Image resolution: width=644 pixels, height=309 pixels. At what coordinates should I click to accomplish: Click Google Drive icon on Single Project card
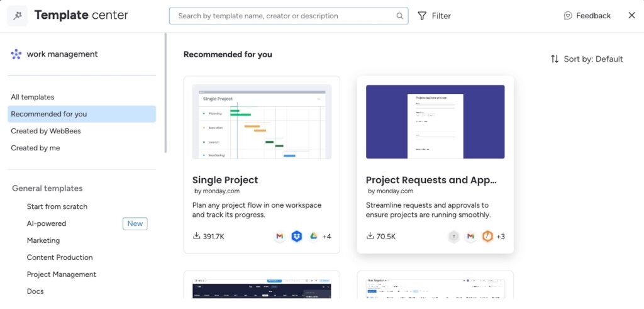coord(313,237)
